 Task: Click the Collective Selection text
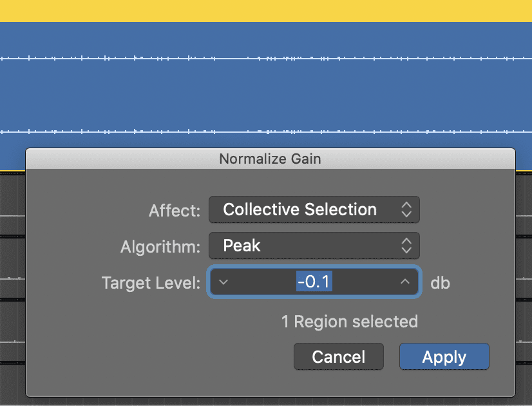300,209
